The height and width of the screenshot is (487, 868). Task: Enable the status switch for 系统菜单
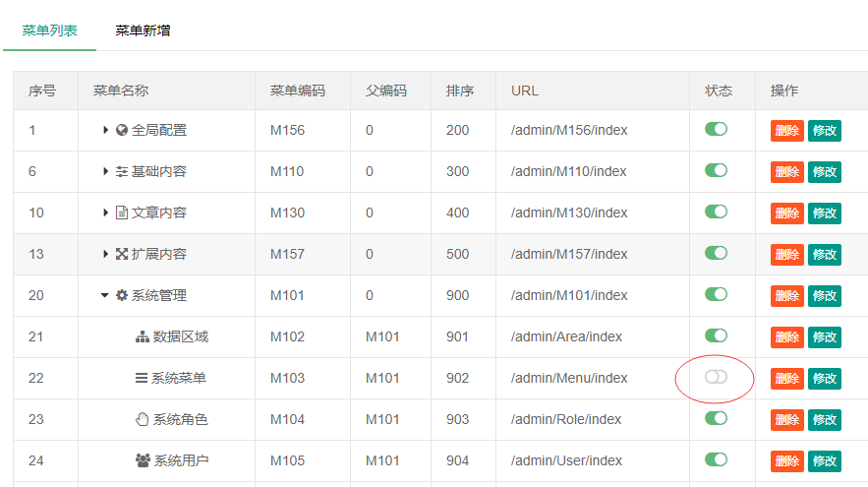[x=716, y=377]
